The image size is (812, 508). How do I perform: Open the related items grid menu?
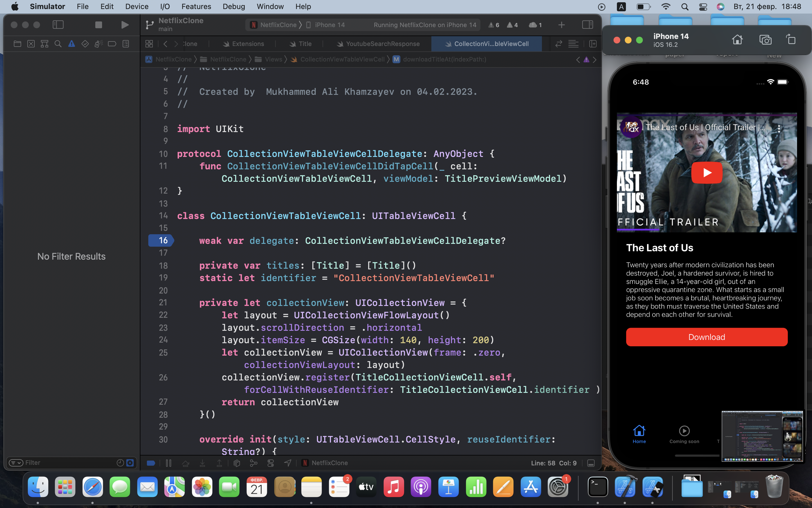pyautogui.click(x=149, y=44)
